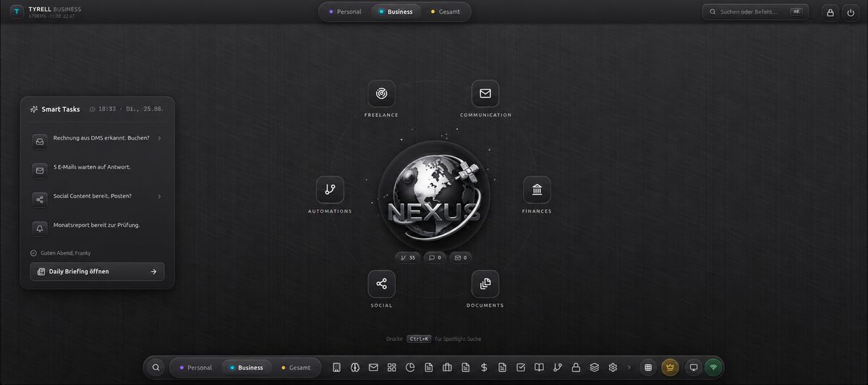Open the stacked layers icon in the dock

click(x=595, y=368)
